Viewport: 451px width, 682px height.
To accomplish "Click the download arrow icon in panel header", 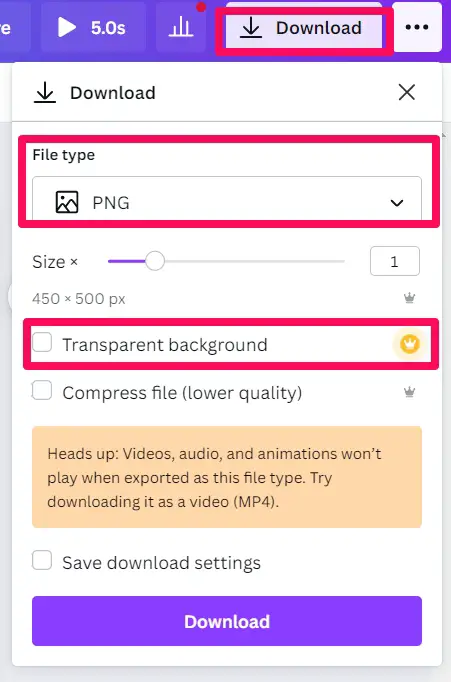I will point(45,93).
